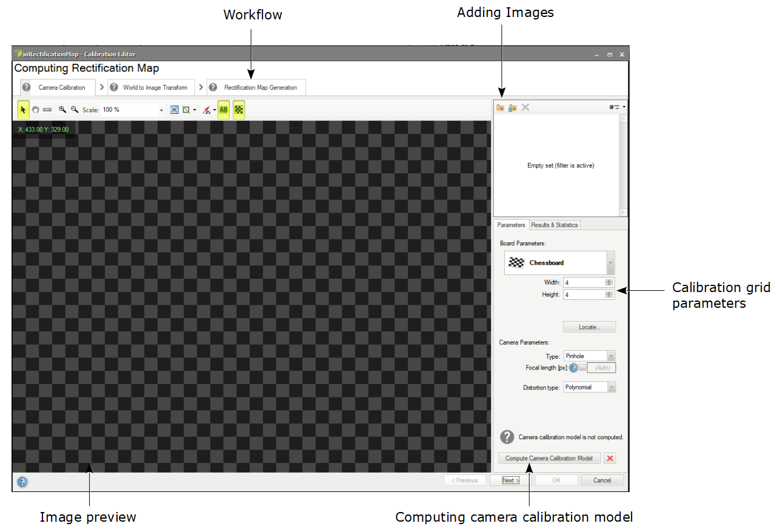The height and width of the screenshot is (532, 777).
Task: Click the green crossed-rectangle overlay icon
Action: tap(187, 110)
